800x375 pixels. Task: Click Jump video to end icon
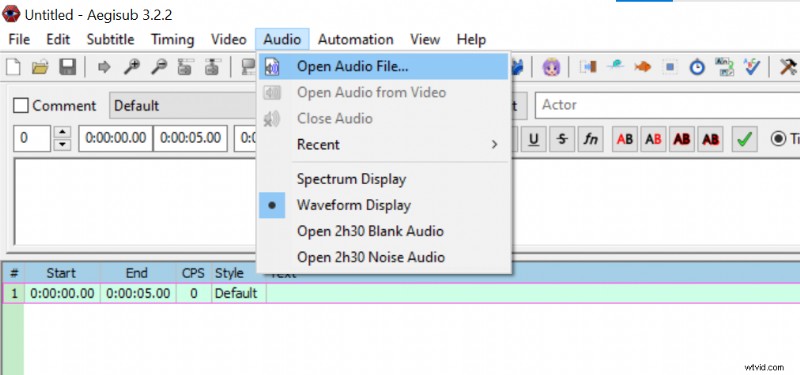point(212,67)
